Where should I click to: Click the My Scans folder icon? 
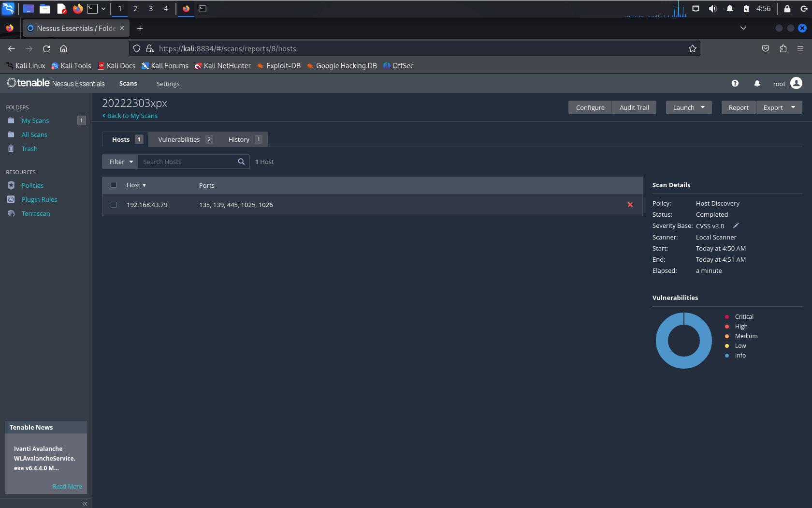[11, 120]
